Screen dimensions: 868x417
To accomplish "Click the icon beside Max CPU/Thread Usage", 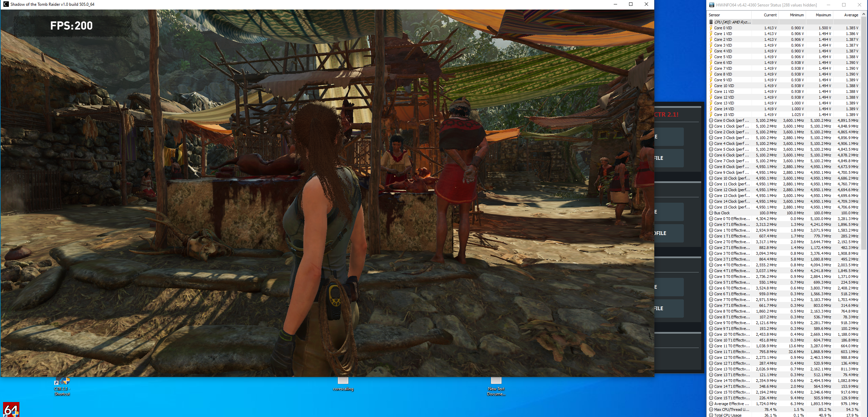I will (711, 410).
